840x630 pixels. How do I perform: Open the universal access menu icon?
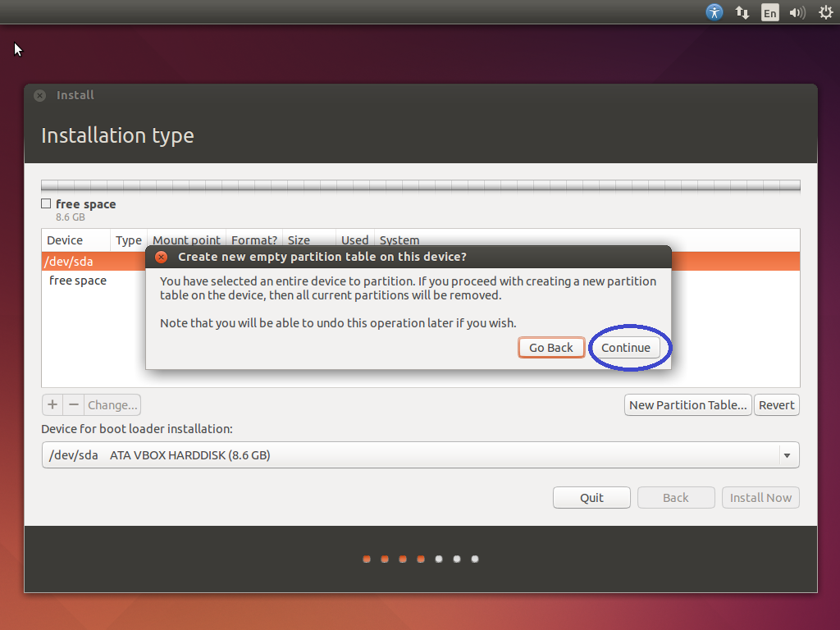click(x=714, y=12)
